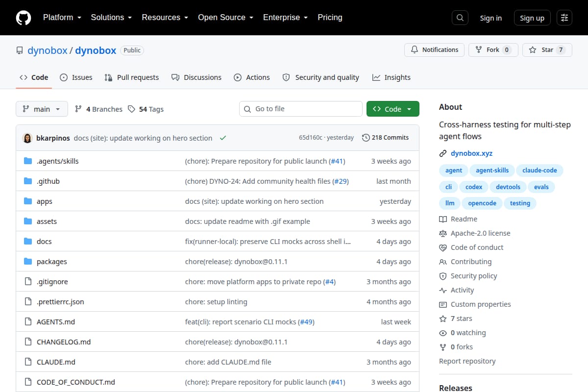The height and width of the screenshot is (392, 588).
Task: Open commit hash 65d160c
Action: click(x=311, y=138)
